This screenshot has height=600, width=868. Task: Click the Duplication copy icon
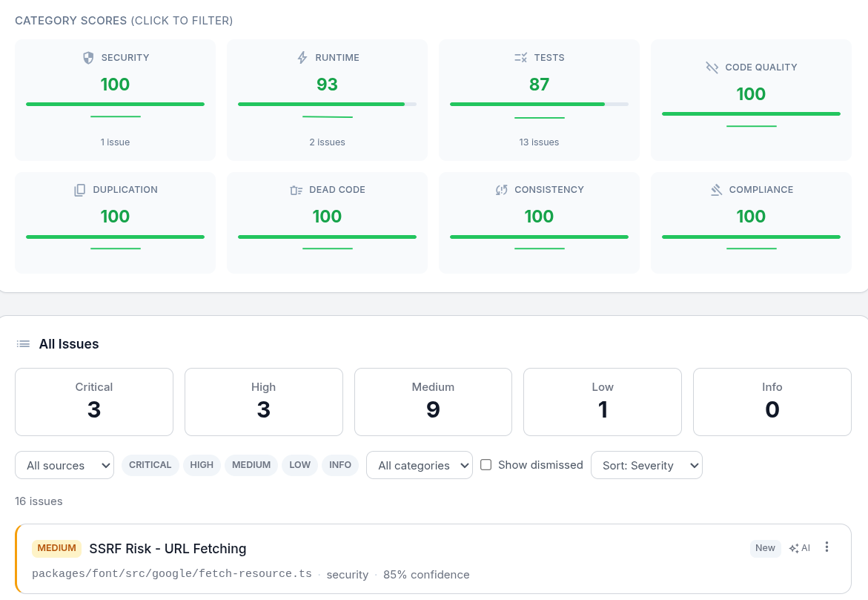pos(80,190)
